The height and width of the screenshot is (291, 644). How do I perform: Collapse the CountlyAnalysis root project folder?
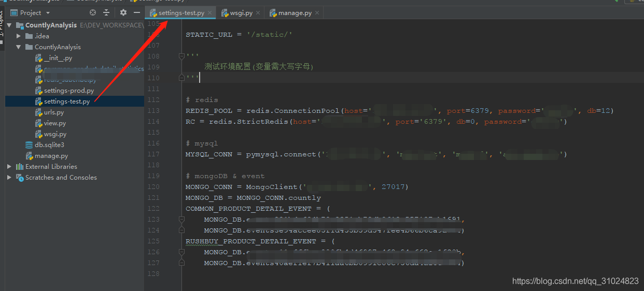pos(10,25)
